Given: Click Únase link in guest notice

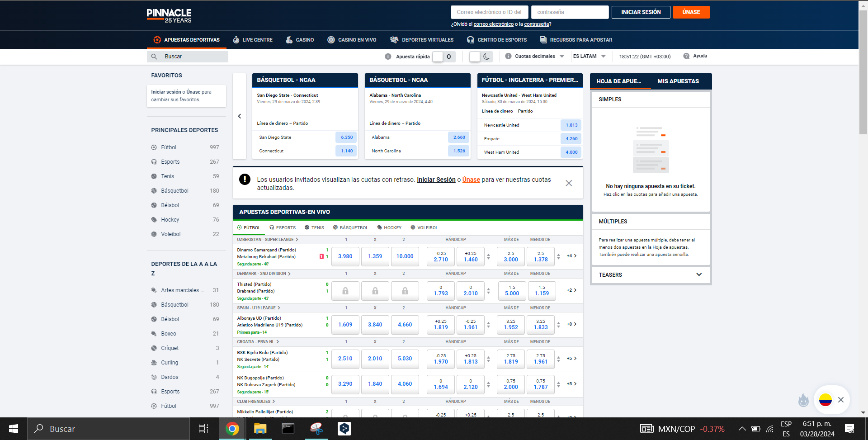Looking at the screenshot, I should click(x=471, y=180).
